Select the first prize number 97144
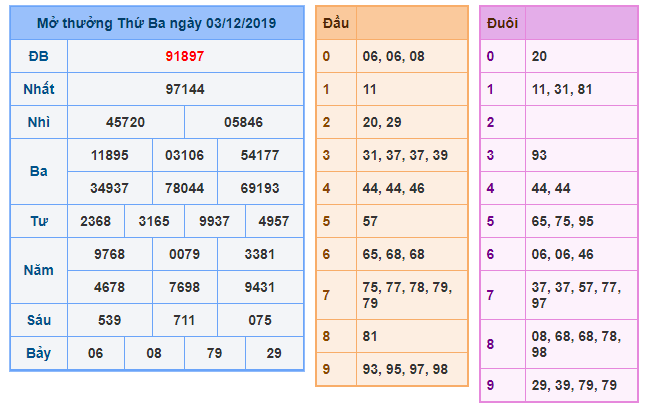Viewport: 649px width, 409px height. tap(184, 89)
